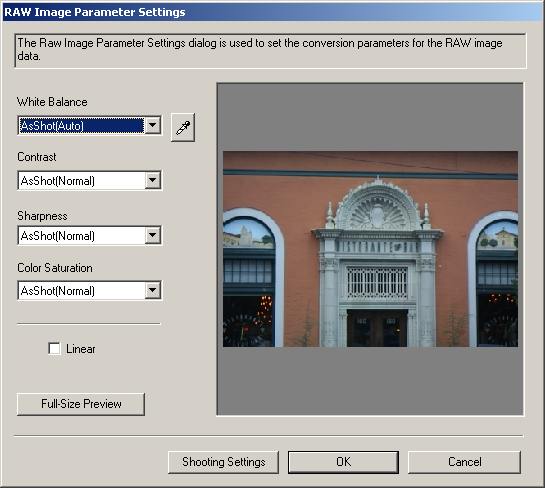The width and height of the screenshot is (545, 488).
Task: Click the Color Saturation AsShot(Normal) value field
Action: coord(81,291)
